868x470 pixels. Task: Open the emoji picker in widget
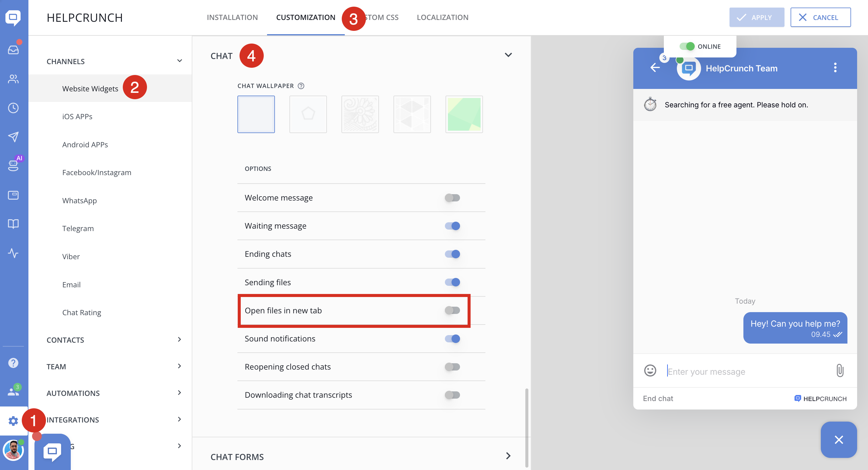point(650,370)
